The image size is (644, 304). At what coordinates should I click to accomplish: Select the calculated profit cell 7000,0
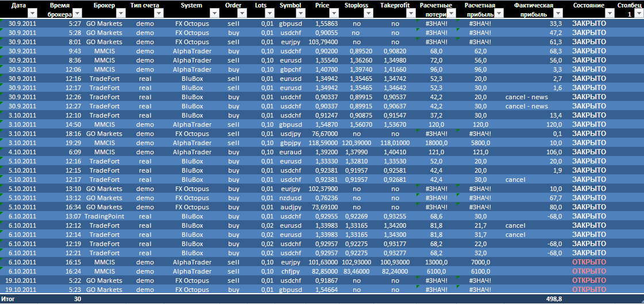pos(480,262)
